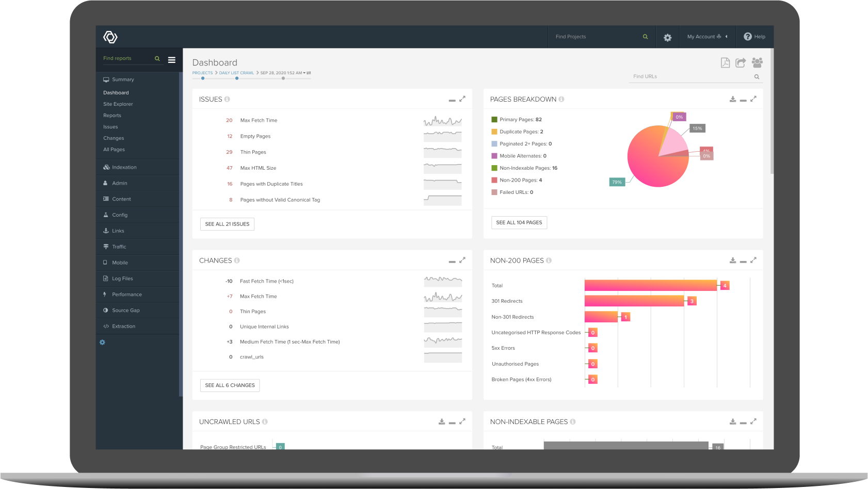The width and height of the screenshot is (868, 489).
Task: Click See All 104 Pages button
Action: pyautogui.click(x=519, y=222)
